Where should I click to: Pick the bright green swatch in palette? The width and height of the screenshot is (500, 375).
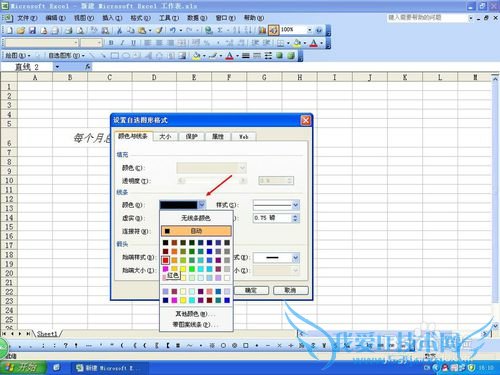point(192,269)
